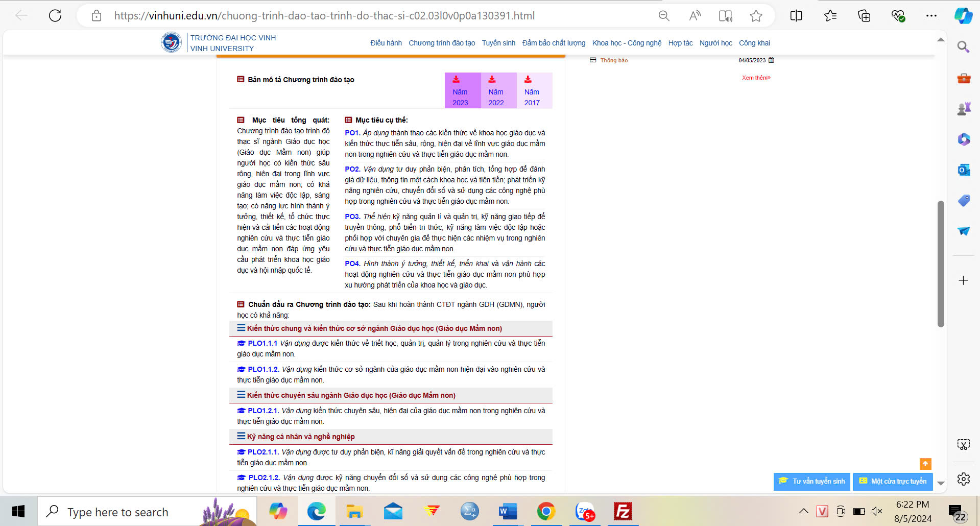Open the Cổng khai menu
The image size is (980, 526).
[754, 43]
